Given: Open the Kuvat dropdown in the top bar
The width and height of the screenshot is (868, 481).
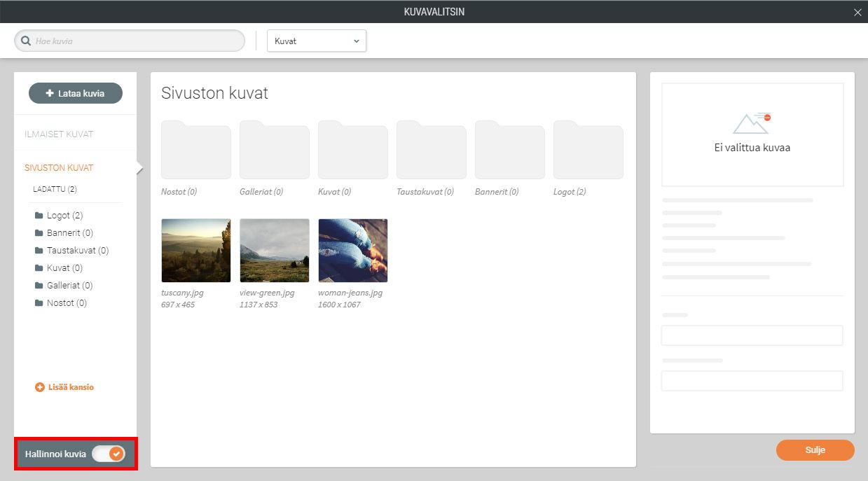Looking at the screenshot, I should (x=317, y=41).
